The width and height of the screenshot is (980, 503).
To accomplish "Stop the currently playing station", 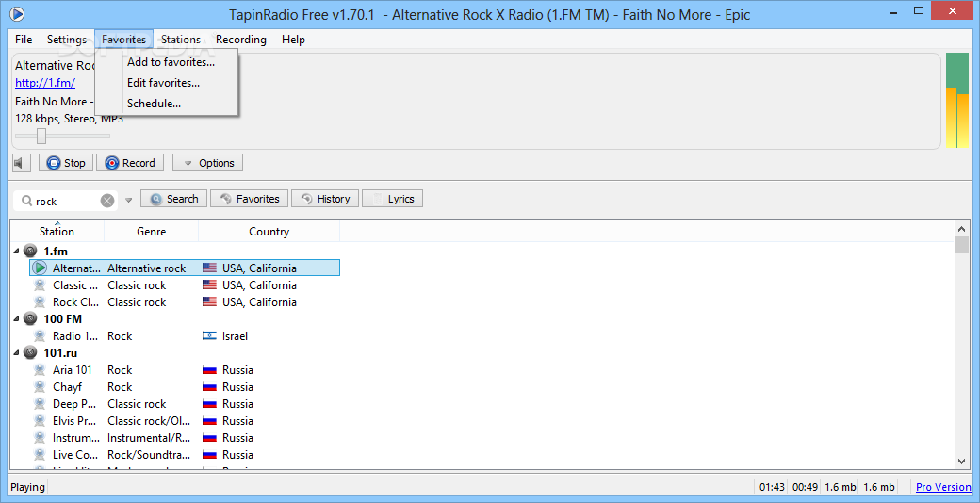I will 66,163.
